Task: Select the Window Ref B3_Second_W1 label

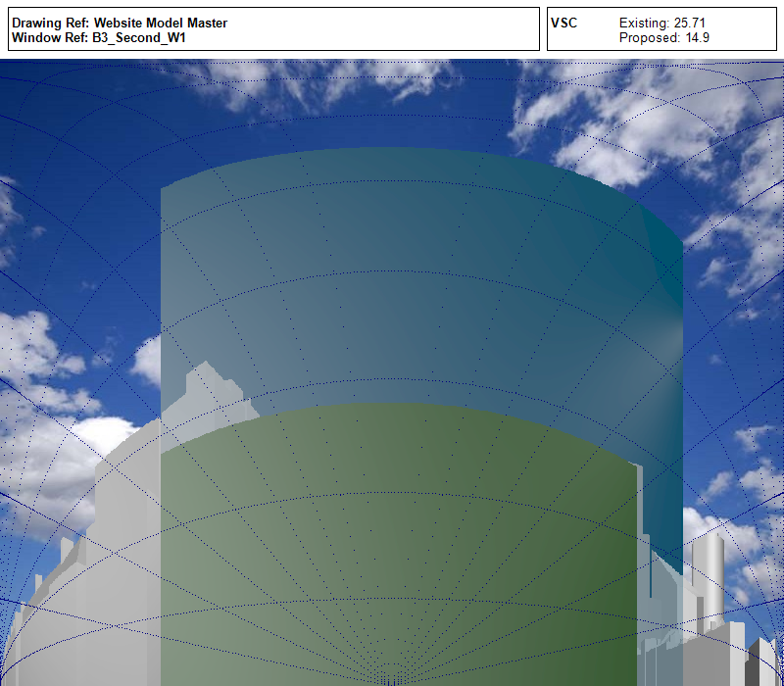Action: 99,38
